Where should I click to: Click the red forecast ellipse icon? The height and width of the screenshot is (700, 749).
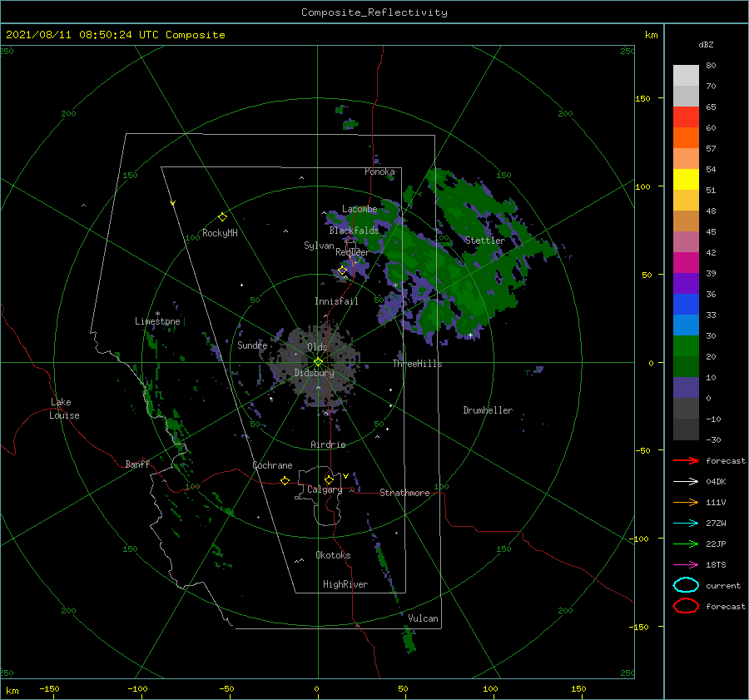[x=686, y=606]
